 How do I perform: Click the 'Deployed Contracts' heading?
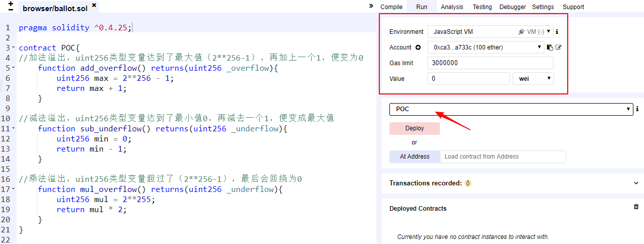[418, 209]
